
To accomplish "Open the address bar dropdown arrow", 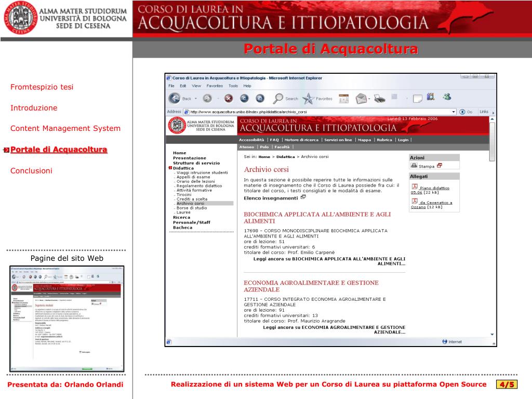I will coord(453,112).
